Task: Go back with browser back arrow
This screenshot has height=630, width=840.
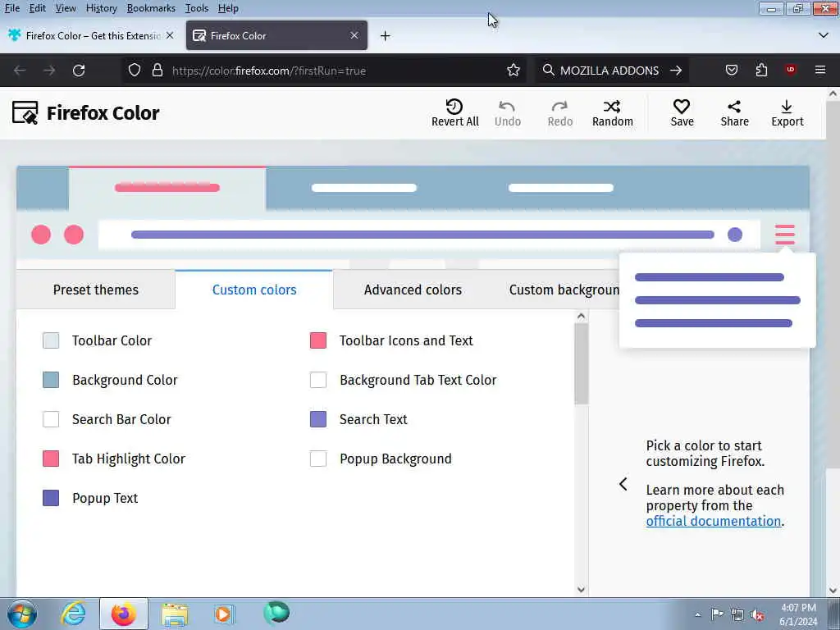Action: coord(20,71)
